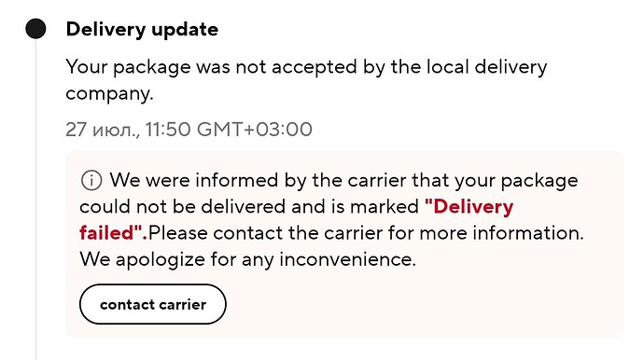This screenshot has height=360, width=644.
Task: Click "could not be delivered and is marked"
Action: click(x=249, y=206)
